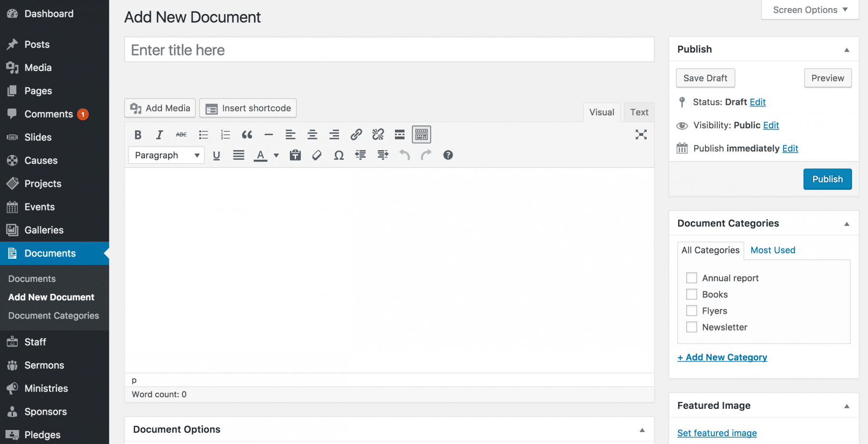
Task: Remove link with unlink icon
Action: 378,135
